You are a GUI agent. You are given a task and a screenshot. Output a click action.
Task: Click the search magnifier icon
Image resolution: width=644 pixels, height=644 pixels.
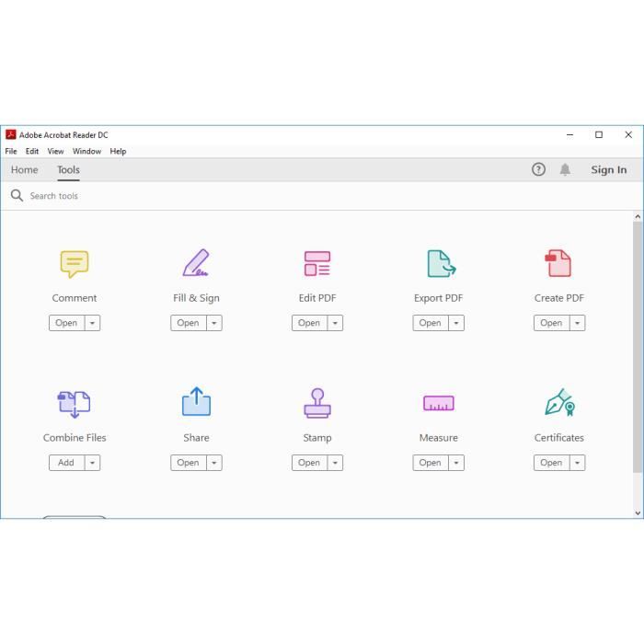click(x=17, y=195)
